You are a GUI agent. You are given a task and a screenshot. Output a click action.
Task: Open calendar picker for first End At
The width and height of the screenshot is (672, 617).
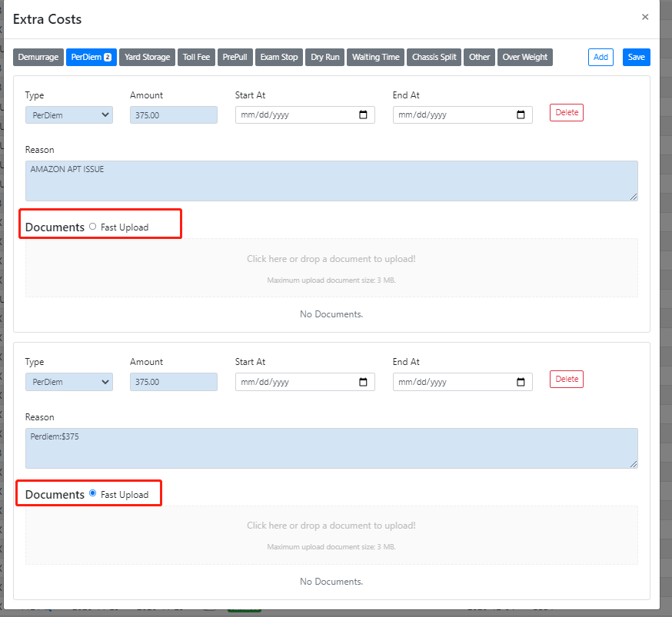click(x=521, y=115)
